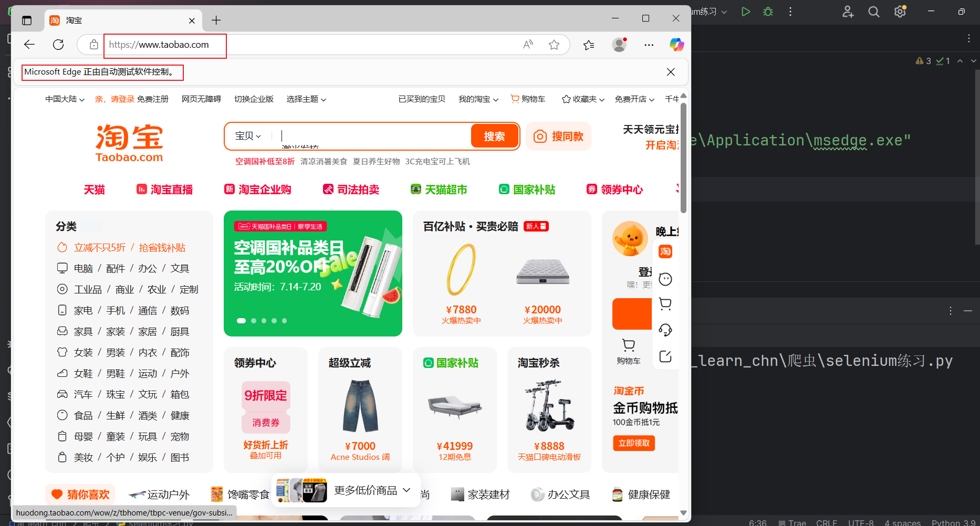Open Edge tab actions menu icon
Screen dimensions: 980x526
[x=27, y=20]
